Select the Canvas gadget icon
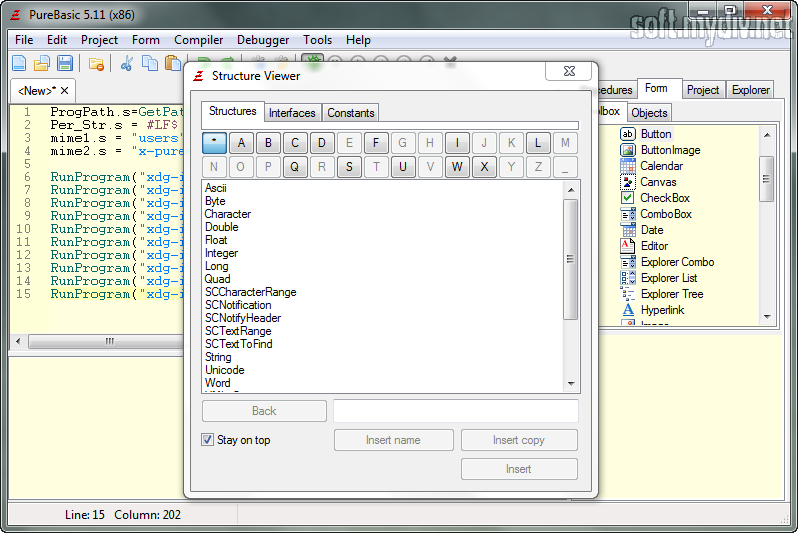Image resolution: width=798 pixels, height=533 pixels. click(x=628, y=182)
